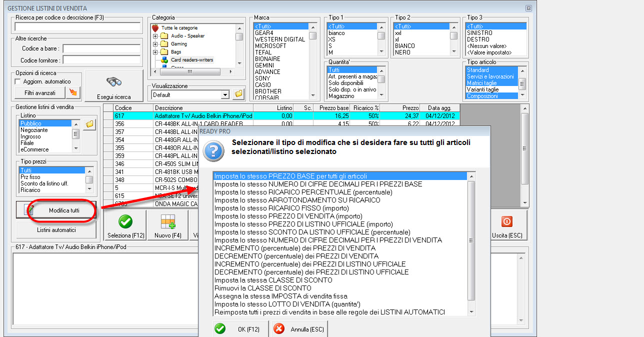Select INCREMENTO (percentuale) dei PREZZI DI VENDITA
The width and height of the screenshot is (644, 337).
click(x=339, y=248)
